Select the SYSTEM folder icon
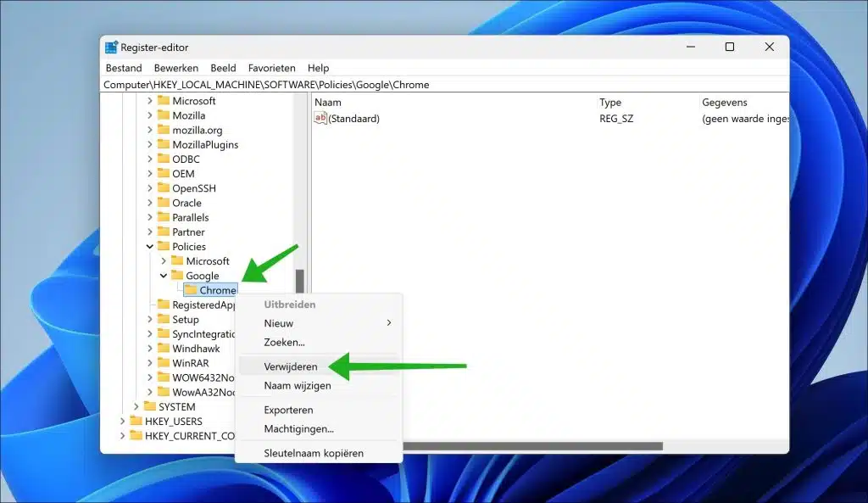Viewport: 868px width, 503px height. 150,406
